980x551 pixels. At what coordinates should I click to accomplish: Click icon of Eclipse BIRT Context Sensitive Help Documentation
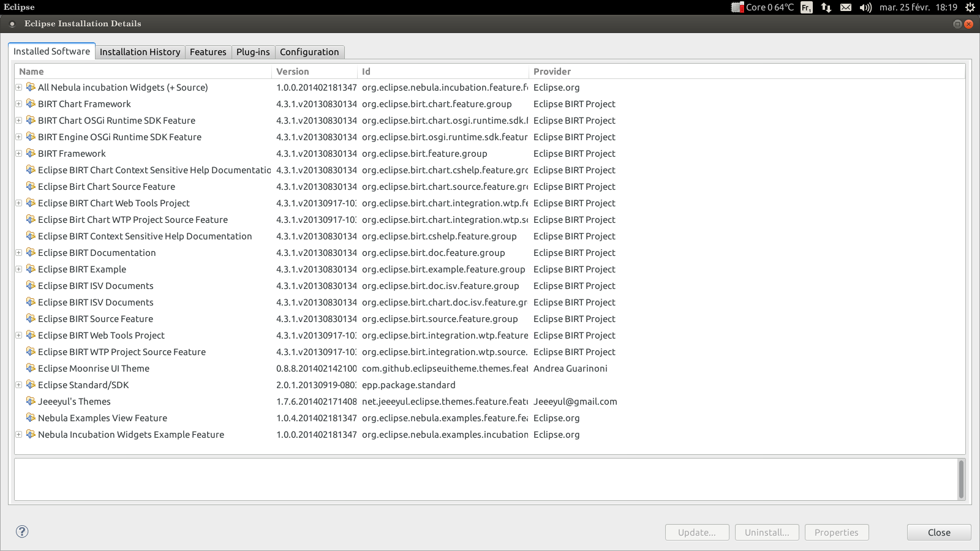click(31, 236)
